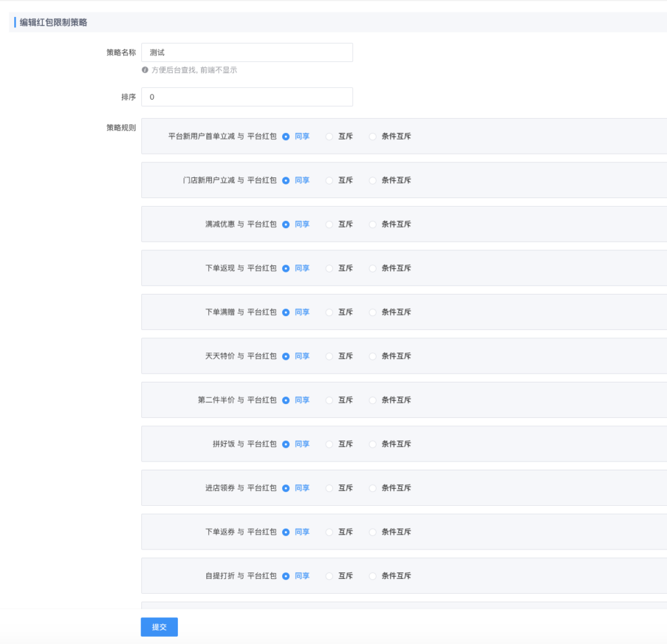The height and width of the screenshot is (644, 667).
Task: Click the 策略名称 input field
Action: coord(247,53)
